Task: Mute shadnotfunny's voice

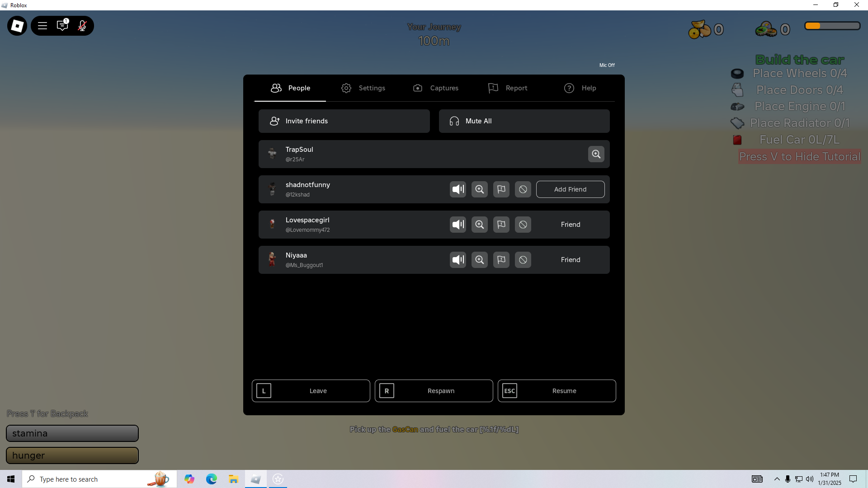Action: [x=458, y=189]
